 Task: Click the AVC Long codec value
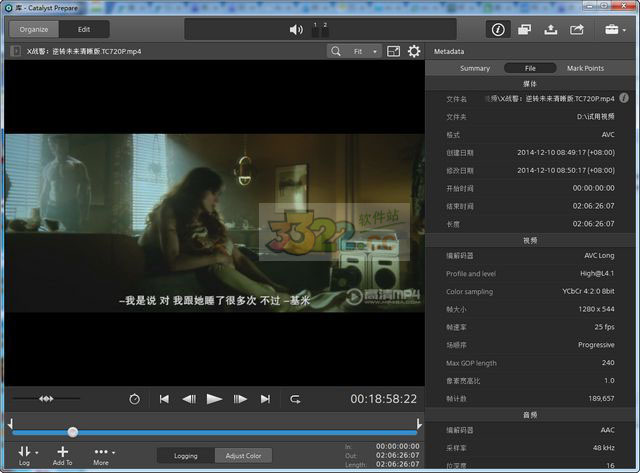pyautogui.click(x=599, y=255)
